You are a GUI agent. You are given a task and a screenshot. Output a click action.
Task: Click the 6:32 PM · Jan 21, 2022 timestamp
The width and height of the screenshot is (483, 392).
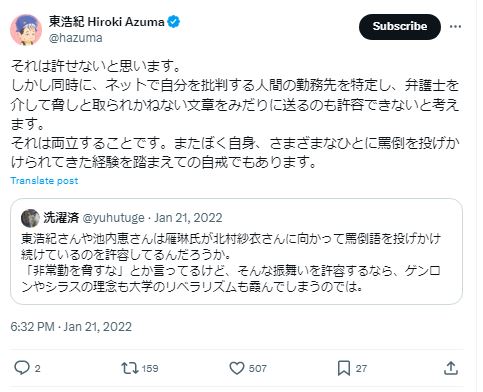tap(71, 327)
